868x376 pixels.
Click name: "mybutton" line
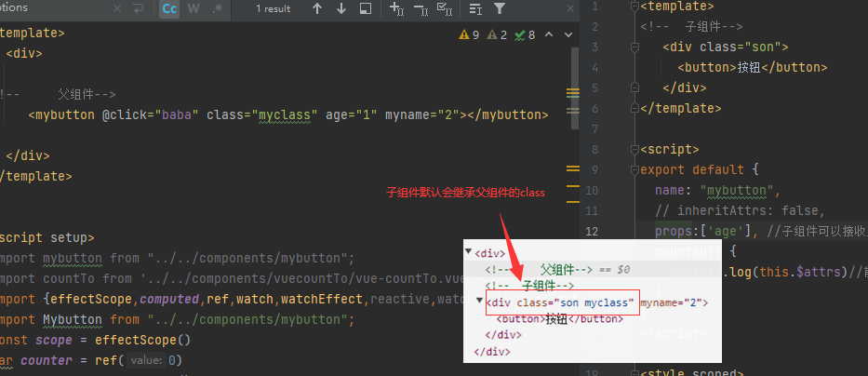717,191
